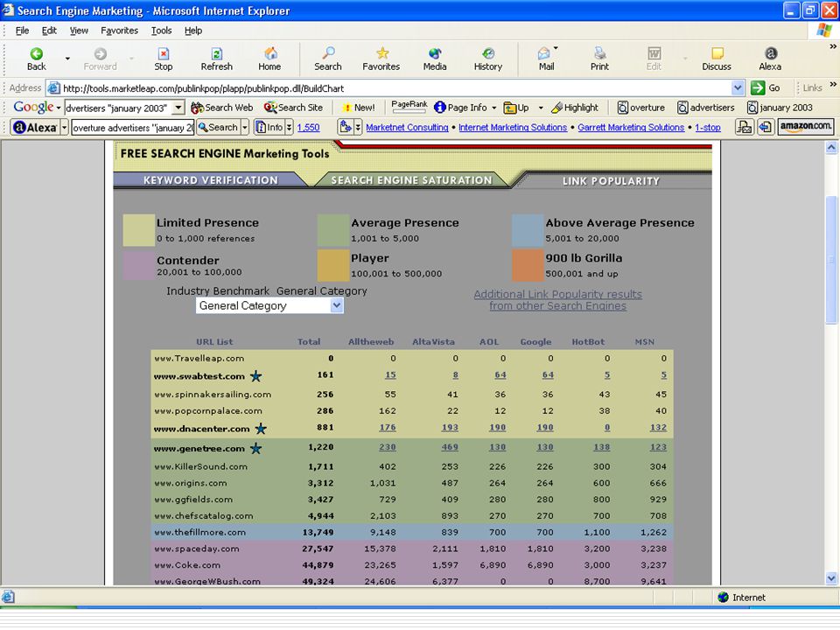Open the Mail button dropdown arrow
840x630 pixels.
click(x=556, y=48)
